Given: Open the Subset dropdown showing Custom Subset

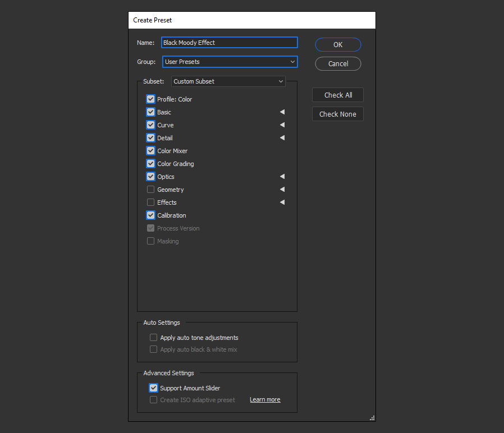Looking at the screenshot, I should pyautogui.click(x=228, y=81).
